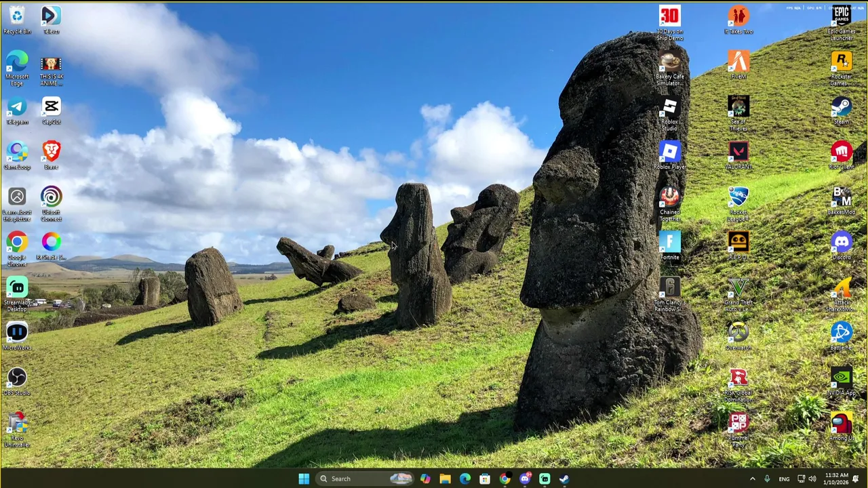The height and width of the screenshot is (488, 868).
Task: Open the R.E.P.O. game shortcut
Action: (738, 246)
